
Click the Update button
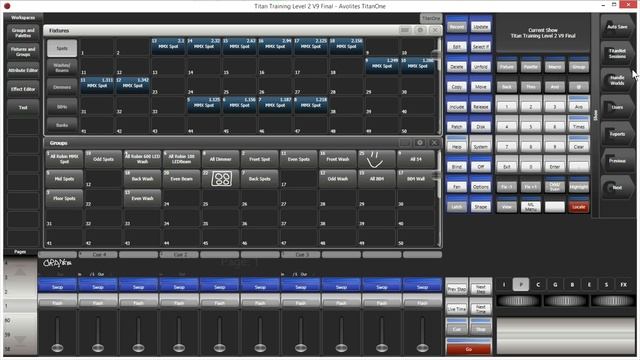[480, 26]
